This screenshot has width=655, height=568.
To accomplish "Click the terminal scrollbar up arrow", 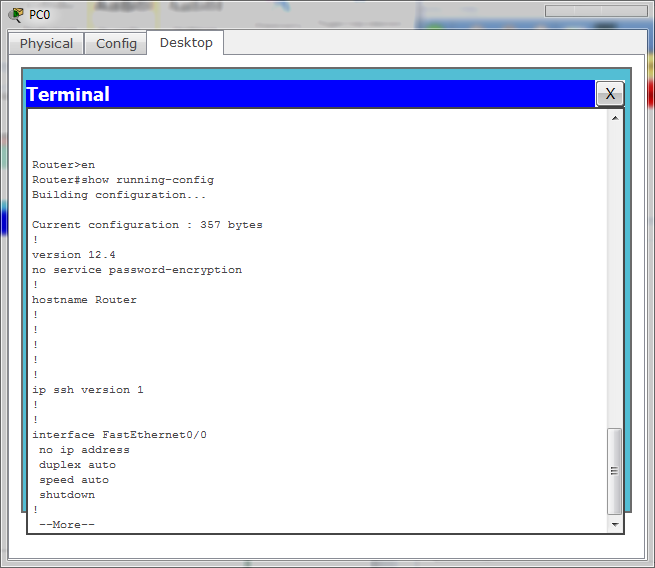I will (x=615, y=118).
